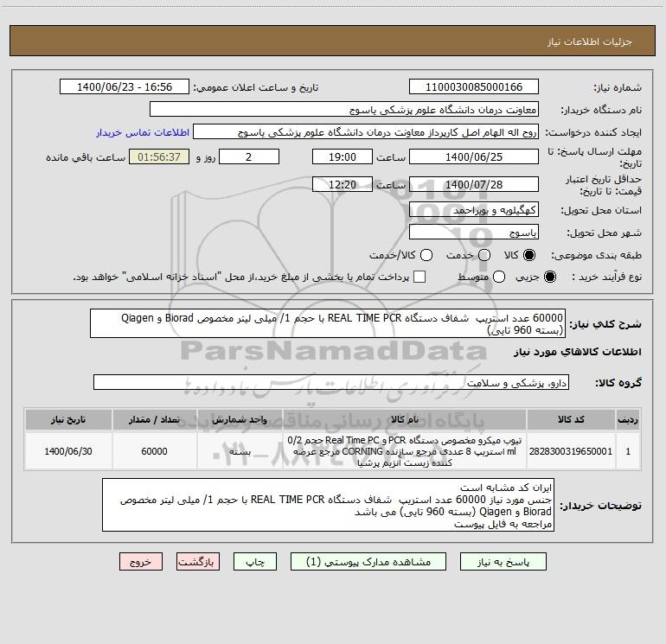Click the item code cell 282830319650001
Screen dimensions: 666x644
point(571,451)
